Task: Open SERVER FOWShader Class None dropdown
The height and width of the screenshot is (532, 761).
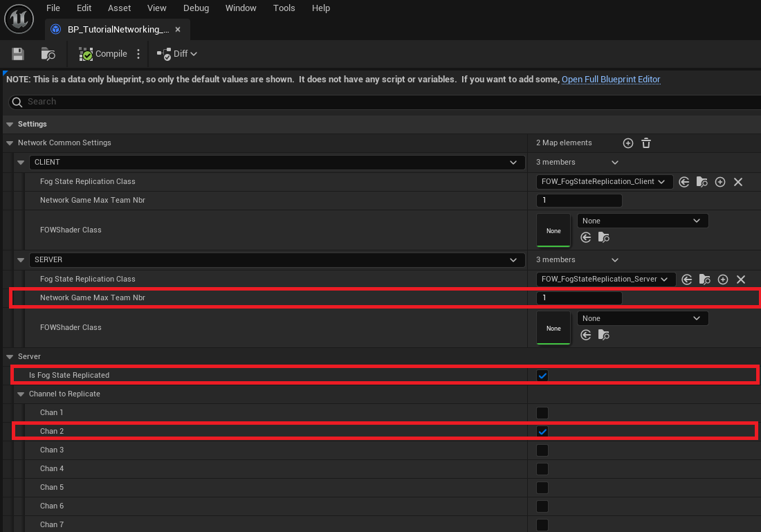Action: 643,318
